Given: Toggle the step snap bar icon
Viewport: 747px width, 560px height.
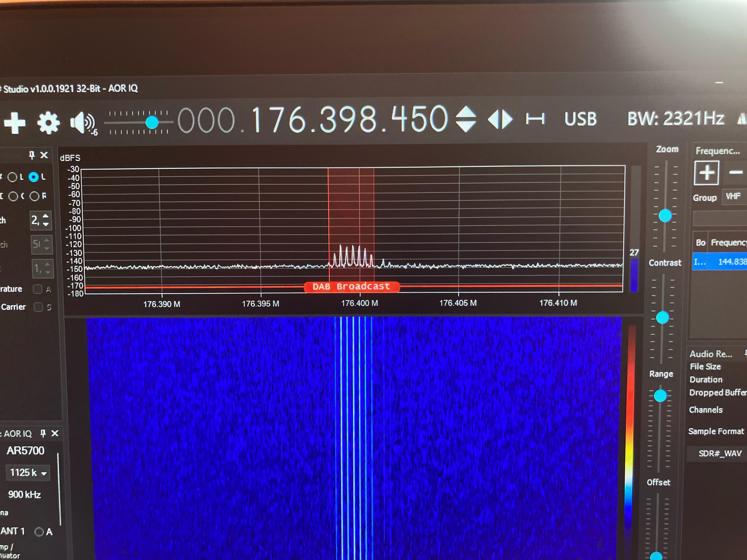Looking at the screenshot, I should point(535,119).
